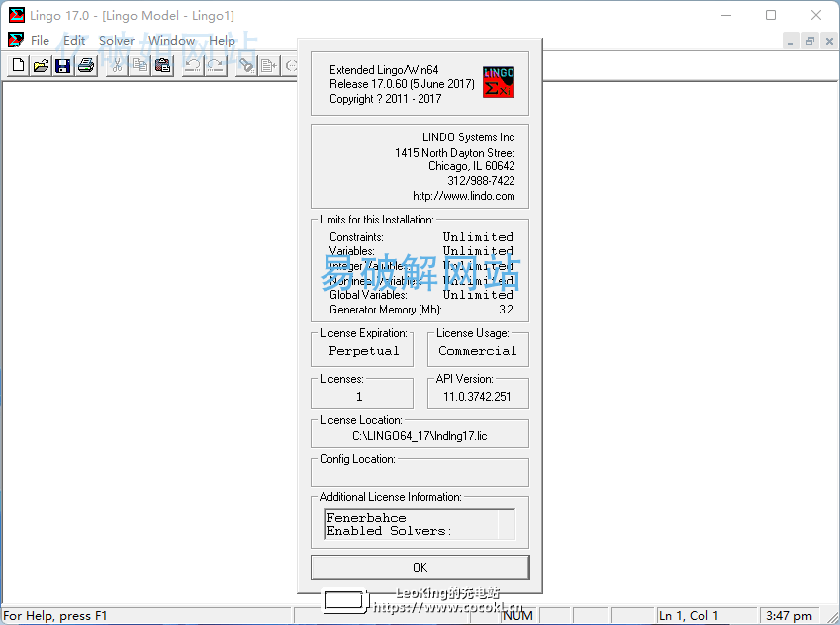This screenshot has width=840, height=625.
Task: Click the Commercial license usage value
Action: coord(477,351)
